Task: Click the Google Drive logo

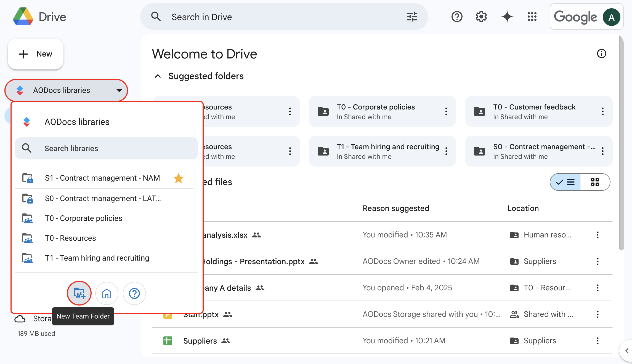Action: click(x=23, y=17)
